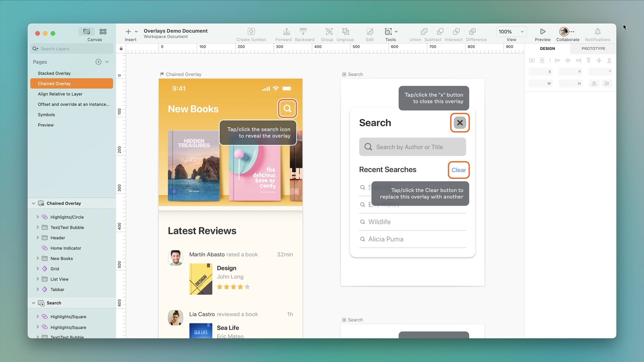Expand the Chained Overlay layer group
The width and height of the screenshot is (644, 362).
tap(33, 203)
